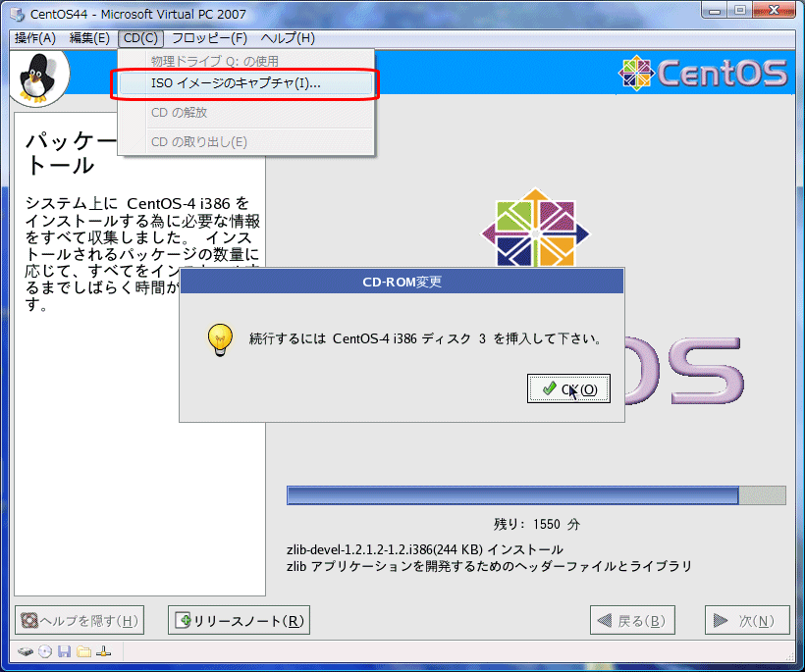Screen dimensions: 805x672
Task: Click the zlib アプリケーション description line
Action: (x=489, y=566)
